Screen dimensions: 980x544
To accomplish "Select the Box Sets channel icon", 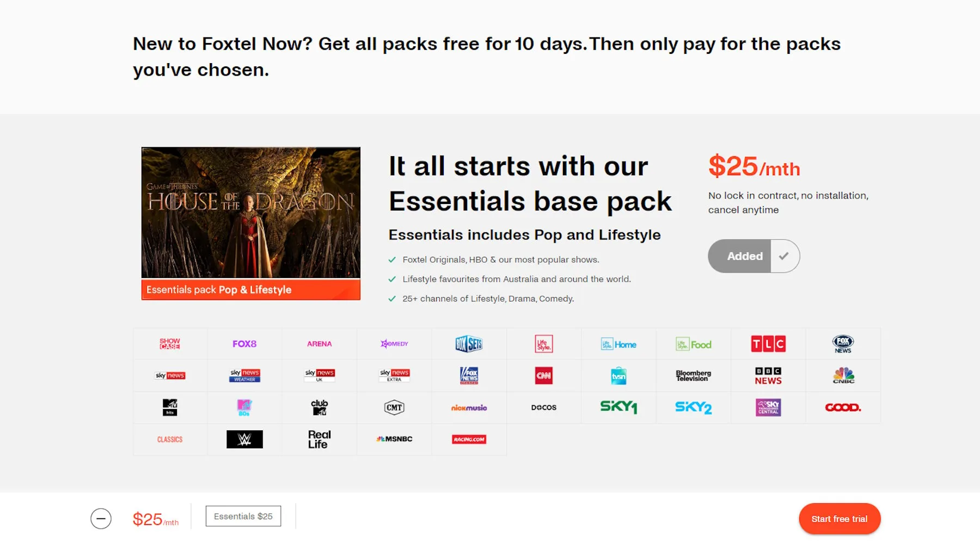I will 469,344.
